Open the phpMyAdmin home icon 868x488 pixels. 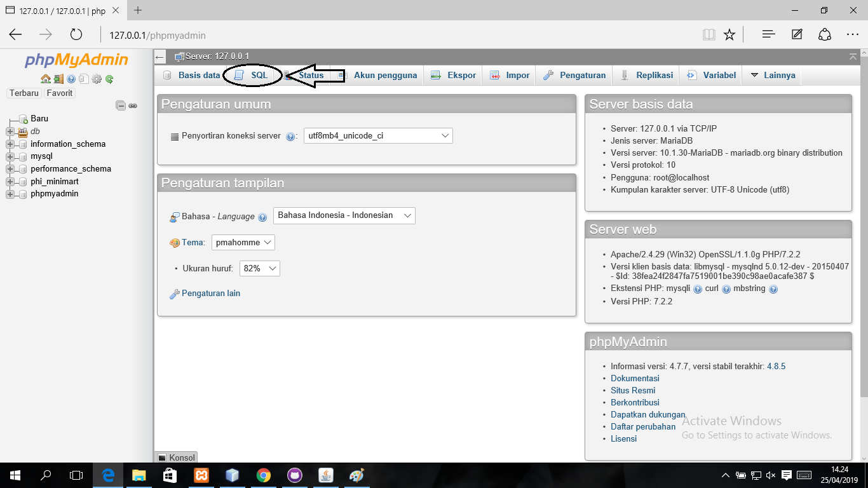pos(45,79)
